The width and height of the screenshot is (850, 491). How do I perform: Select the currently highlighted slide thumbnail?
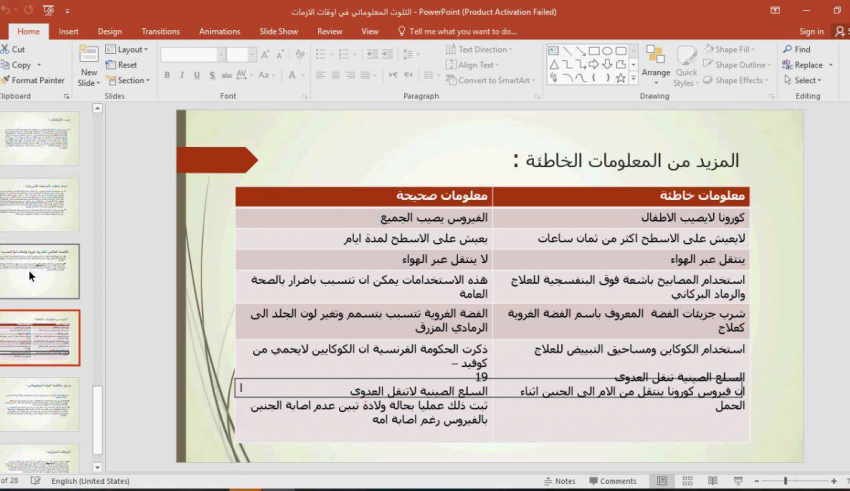[x=40, y=337]
